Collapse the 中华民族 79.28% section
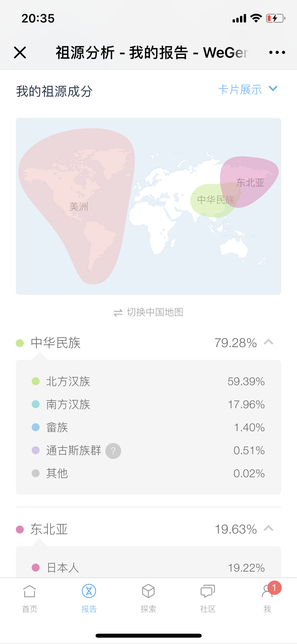Image resolution: width=297 pixels, height=644 pixels. pos(268,342)
